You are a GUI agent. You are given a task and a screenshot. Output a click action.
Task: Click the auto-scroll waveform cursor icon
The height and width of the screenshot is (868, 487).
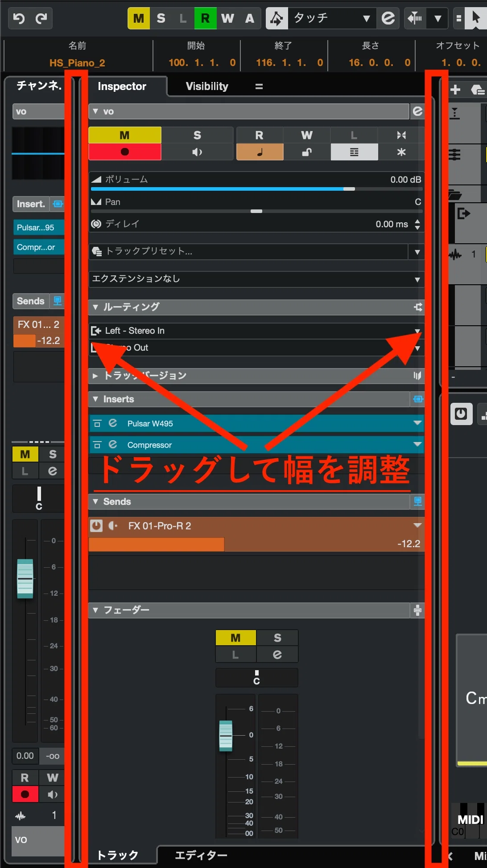(x=415, y=18)
